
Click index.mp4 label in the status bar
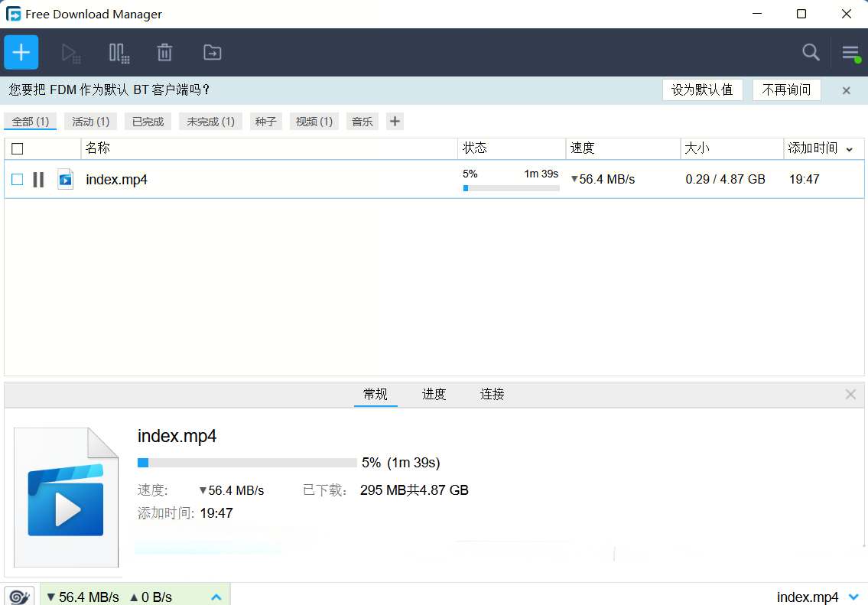(807, 597)
